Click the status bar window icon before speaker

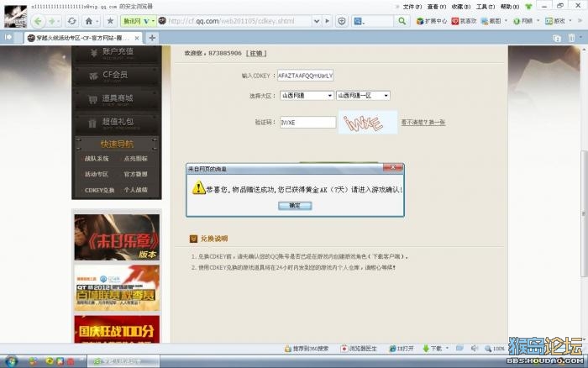click(459, 348)
